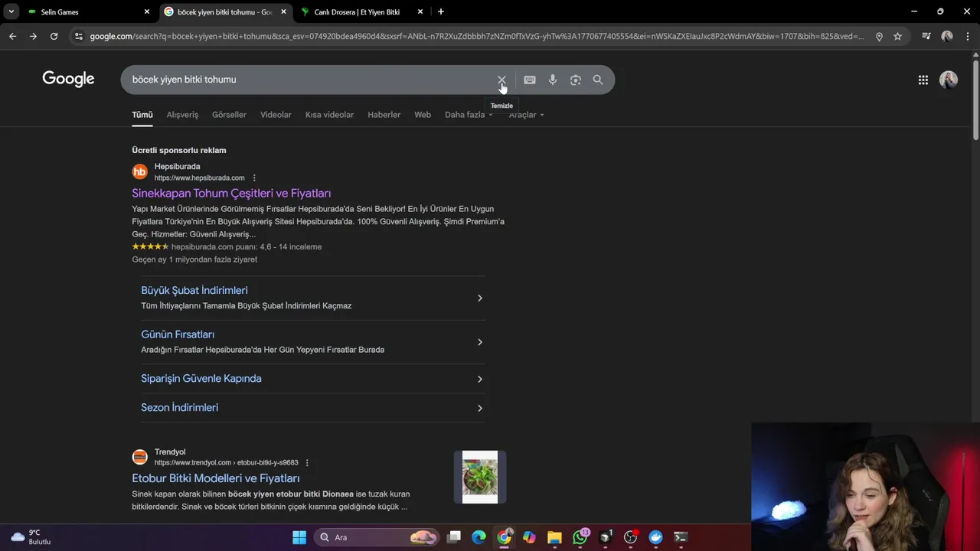
Task: Select the Alışveriş results tab
Action: tap(182, 115)
